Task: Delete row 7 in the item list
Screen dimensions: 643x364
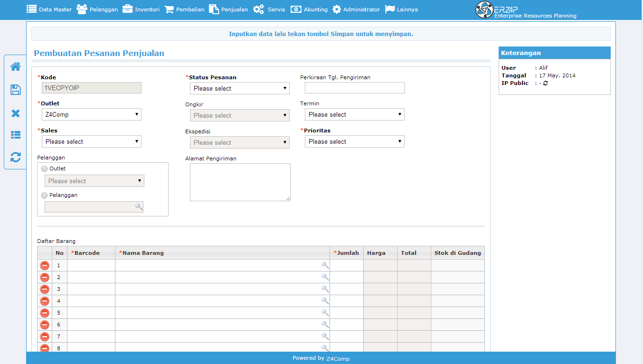Action: (x=45, y=336)
